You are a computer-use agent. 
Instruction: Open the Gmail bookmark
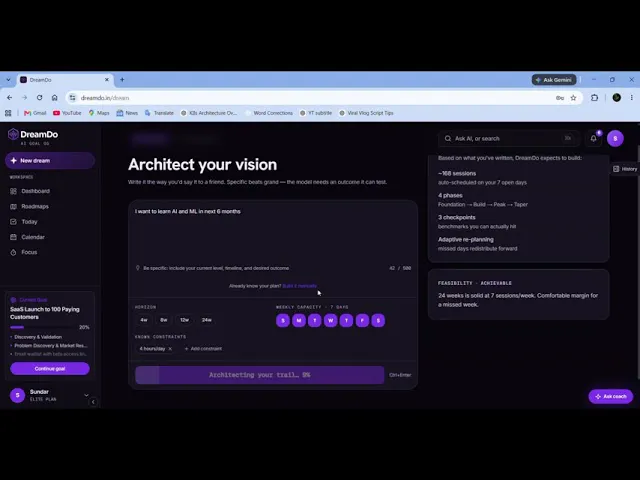[35, 113]
